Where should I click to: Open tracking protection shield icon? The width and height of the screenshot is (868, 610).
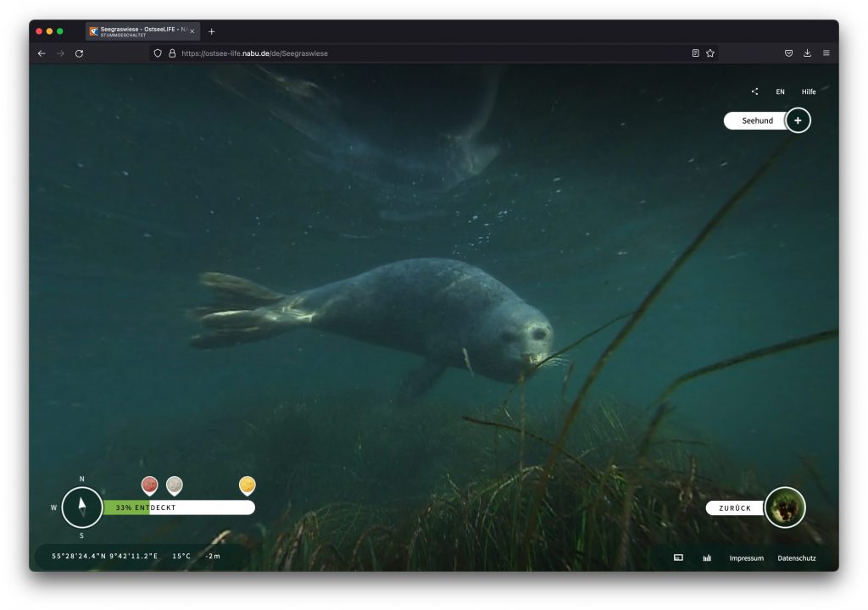[158, 53]
